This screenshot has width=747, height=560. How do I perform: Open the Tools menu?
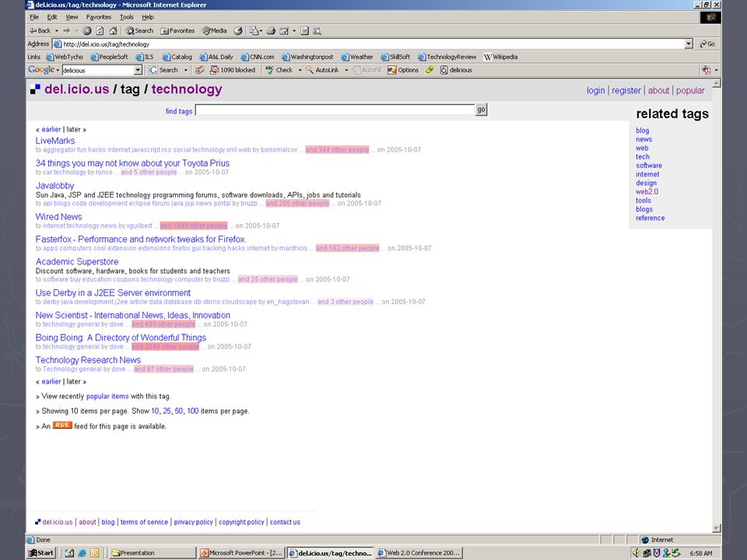tap(126, 17)
